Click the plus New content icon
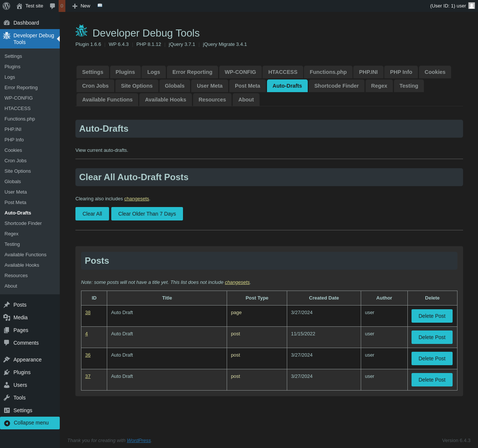The width and height of the screenshot is (478, 448). [x=75, y=6]
